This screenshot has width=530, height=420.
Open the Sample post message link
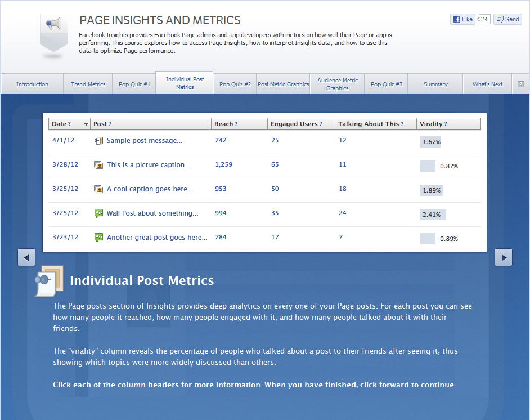pos(145,141)
